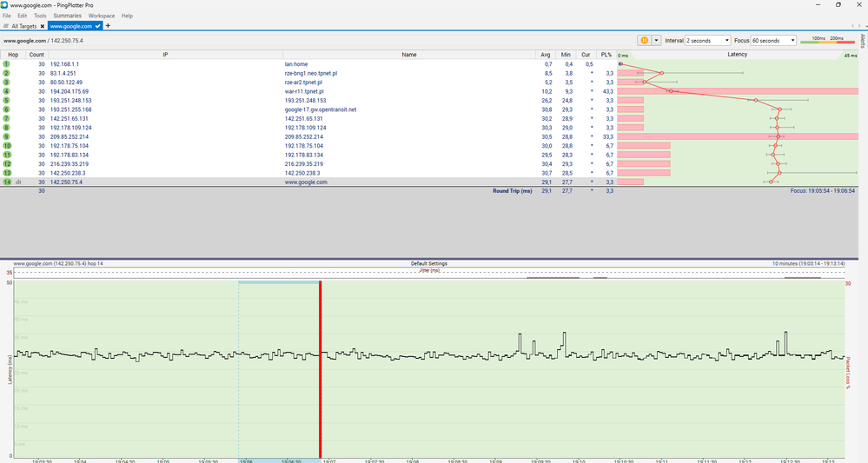The width and height of the screenshot is (868, 463).
Task: Click the checkmark on www.google.com tab
Action: click(x=98, y=26)
